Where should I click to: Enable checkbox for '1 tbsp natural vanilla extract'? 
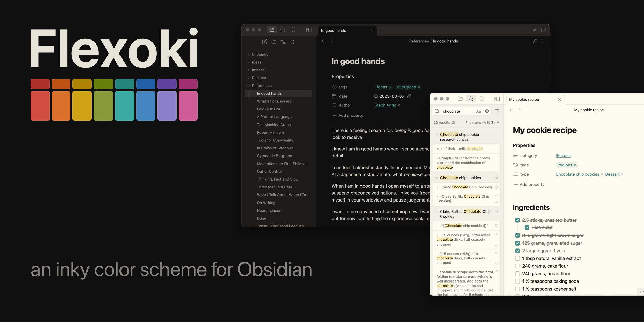(x=517, y=258)
